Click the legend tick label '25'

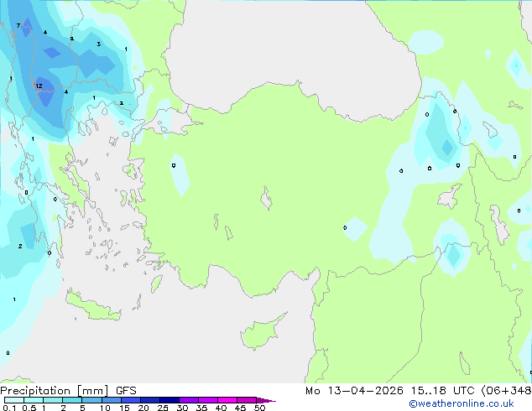pos(163,408)
